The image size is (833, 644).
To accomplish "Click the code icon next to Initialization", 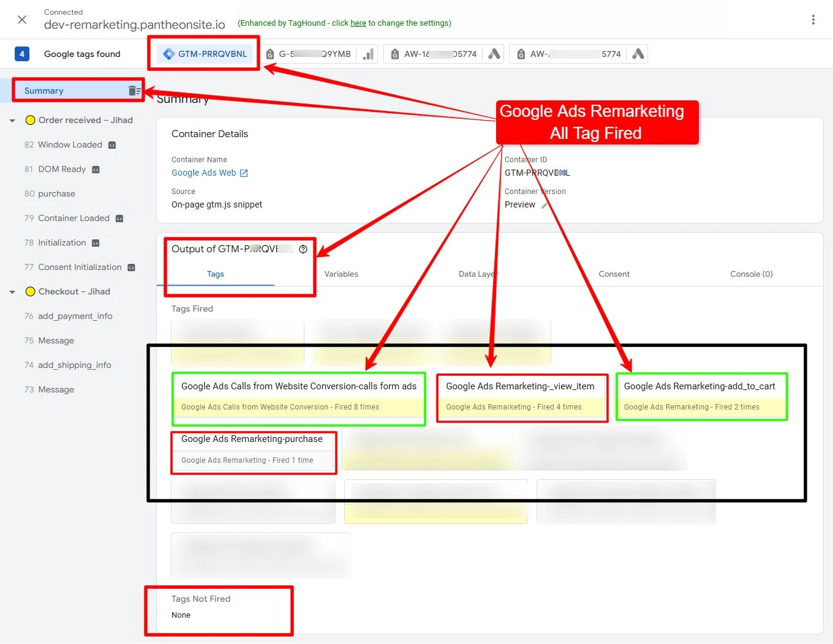I will (x=96, y=243).
